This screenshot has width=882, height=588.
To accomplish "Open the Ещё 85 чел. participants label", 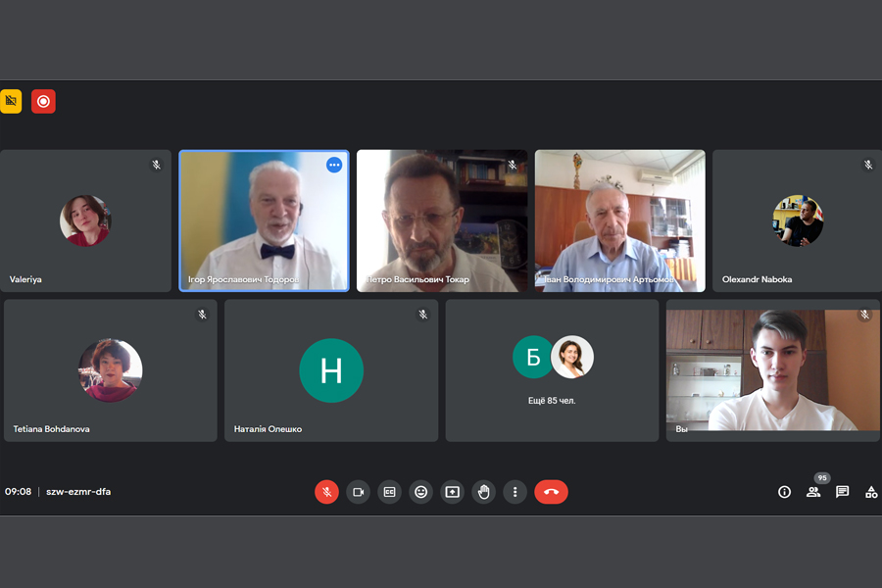I will (552, 401).
